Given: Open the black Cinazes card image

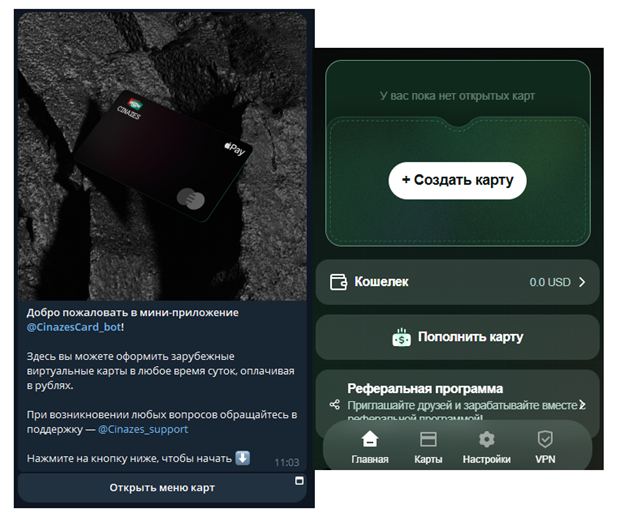Looking at the screenshot, I should point(163,156).
